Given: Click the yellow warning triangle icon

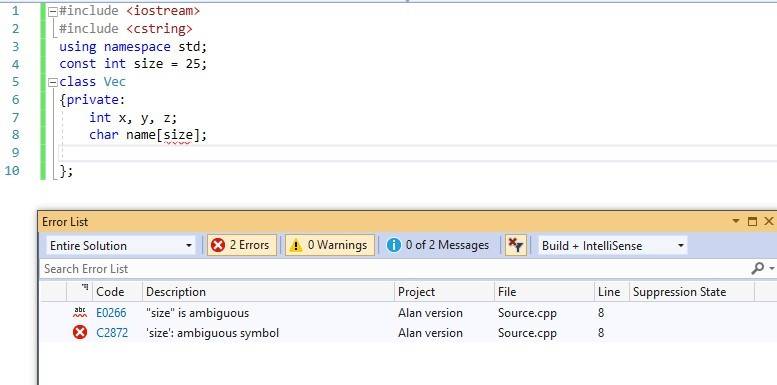Looking at the screenshot, I should tap(296, 245).
